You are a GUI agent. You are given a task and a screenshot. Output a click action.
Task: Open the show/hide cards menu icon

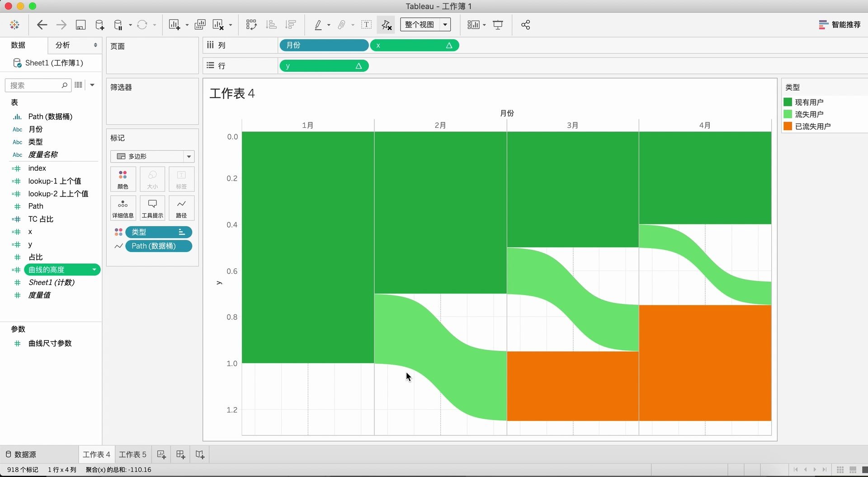point(473,25)
